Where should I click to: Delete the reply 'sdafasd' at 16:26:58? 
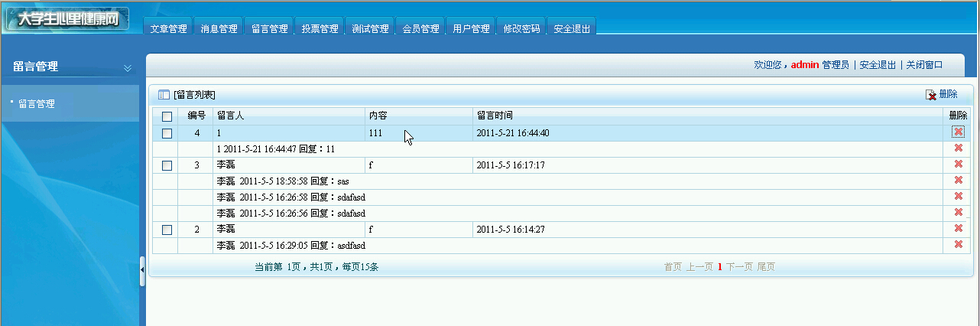(958, 196)
